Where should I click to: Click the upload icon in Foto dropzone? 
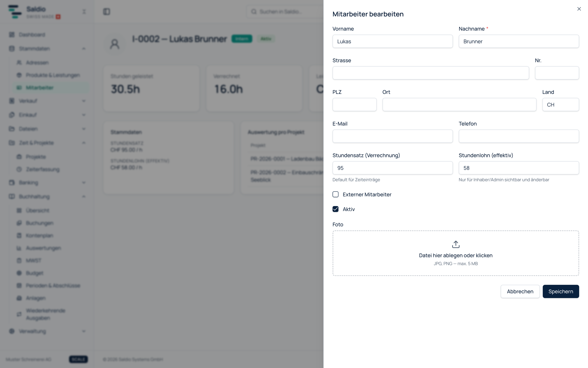(x=456, y=244)
